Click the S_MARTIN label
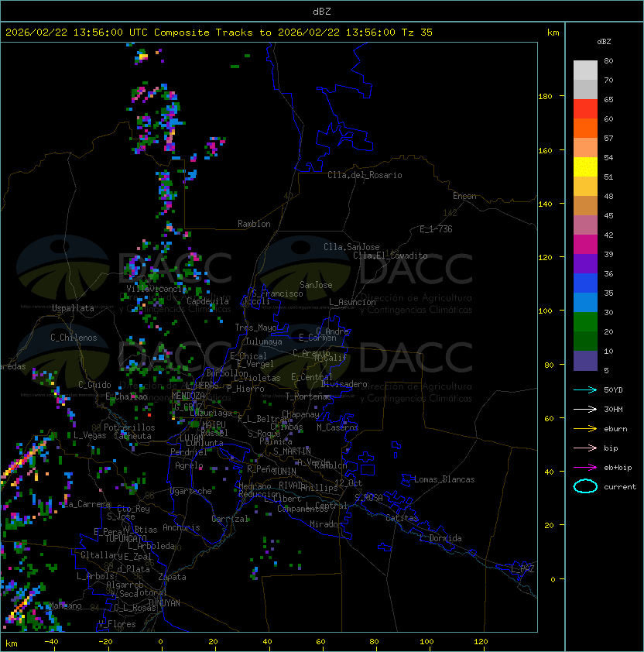 [x=292, y=451]
